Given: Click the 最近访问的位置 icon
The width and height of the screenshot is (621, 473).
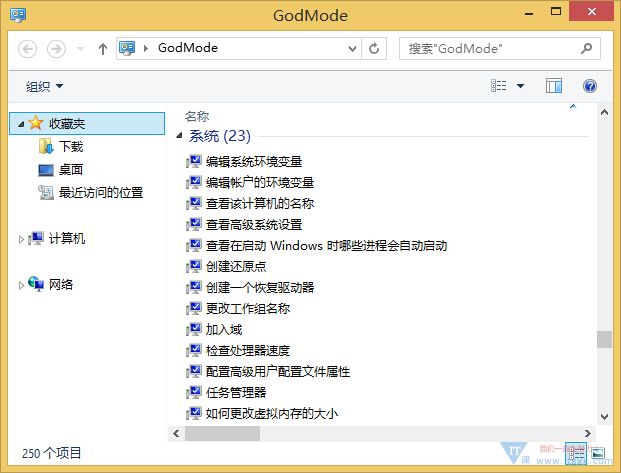Looking at the screenshot, I should coord(46,193).
